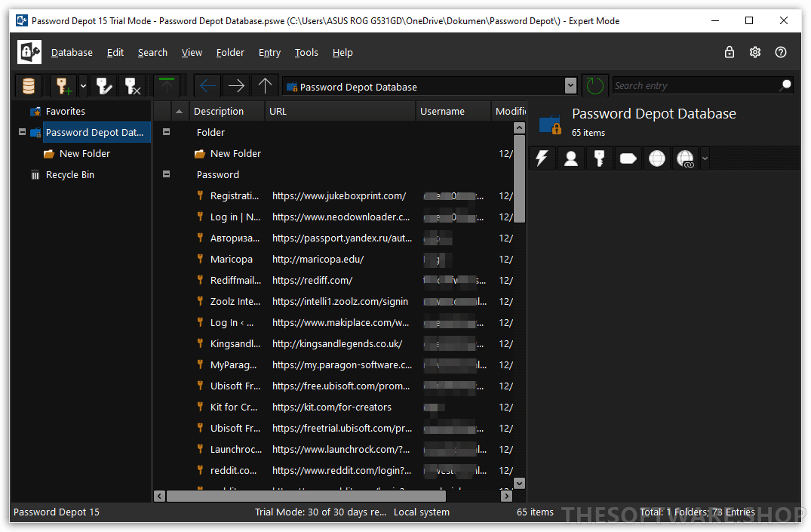Navigate back with the left arrow
The width and height of the screenshot is (811, 532).
point(208,86)
